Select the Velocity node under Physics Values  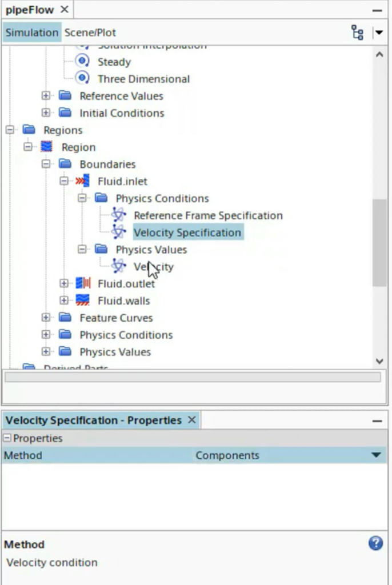pos(153,267)
